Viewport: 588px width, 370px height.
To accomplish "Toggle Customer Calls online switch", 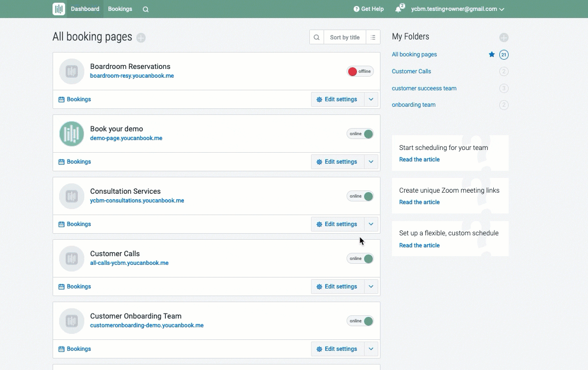I will click(x=360, y=259).
